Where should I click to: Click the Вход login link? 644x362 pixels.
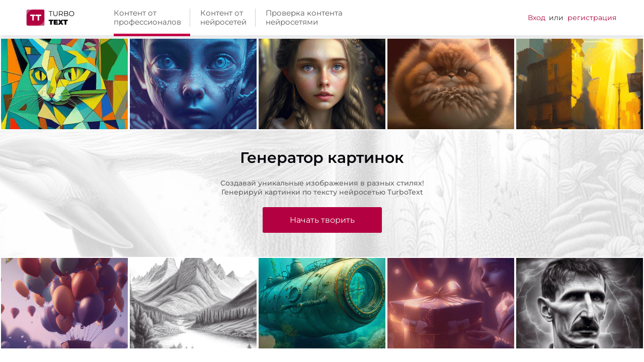pyautogui.click(x=536, y=18)
